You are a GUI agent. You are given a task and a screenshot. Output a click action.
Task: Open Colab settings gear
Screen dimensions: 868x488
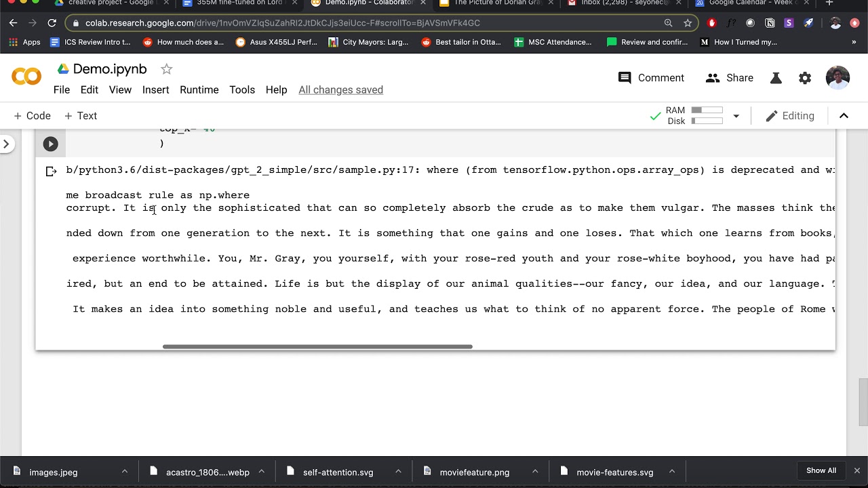click(x=805, y=78)
